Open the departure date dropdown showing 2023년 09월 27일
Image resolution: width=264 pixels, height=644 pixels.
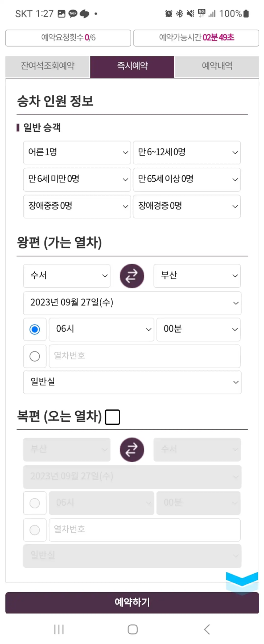[x=132, y=303]
